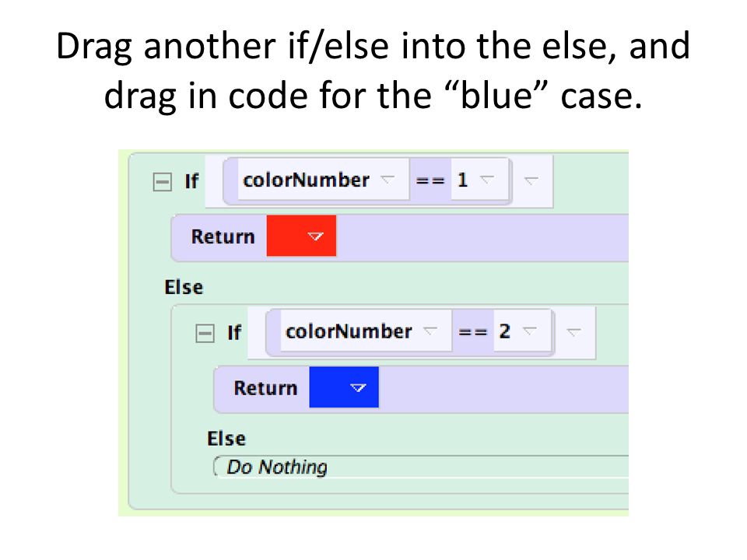747x560 pixels.
Task: Collapse the inner If colorNumber == 2 block
Action: [x=205, y=333]
